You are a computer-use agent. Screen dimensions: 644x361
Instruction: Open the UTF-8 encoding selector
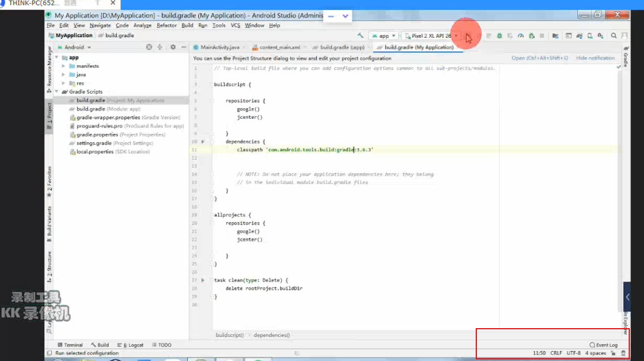(574, 353)
